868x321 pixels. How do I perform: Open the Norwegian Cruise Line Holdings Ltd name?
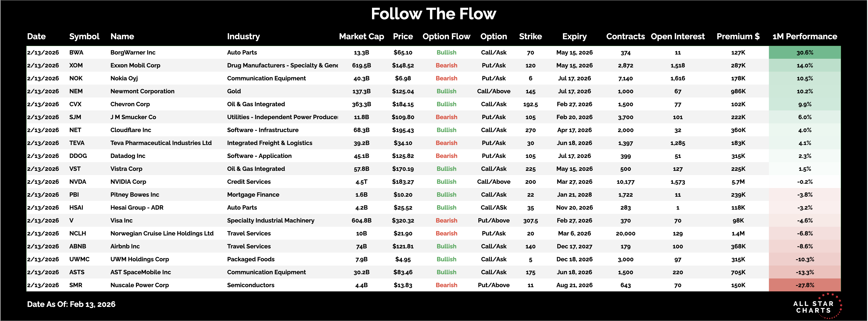pyautogui.click(x=162, y=233)
